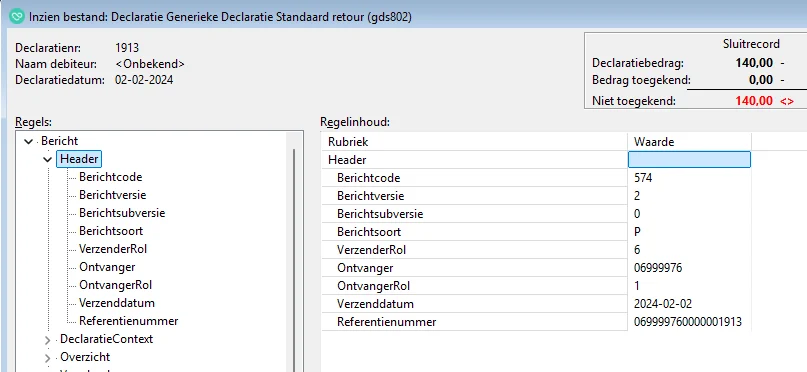Select Berichtsubversie in Regels tree

[x=122, y=213]
